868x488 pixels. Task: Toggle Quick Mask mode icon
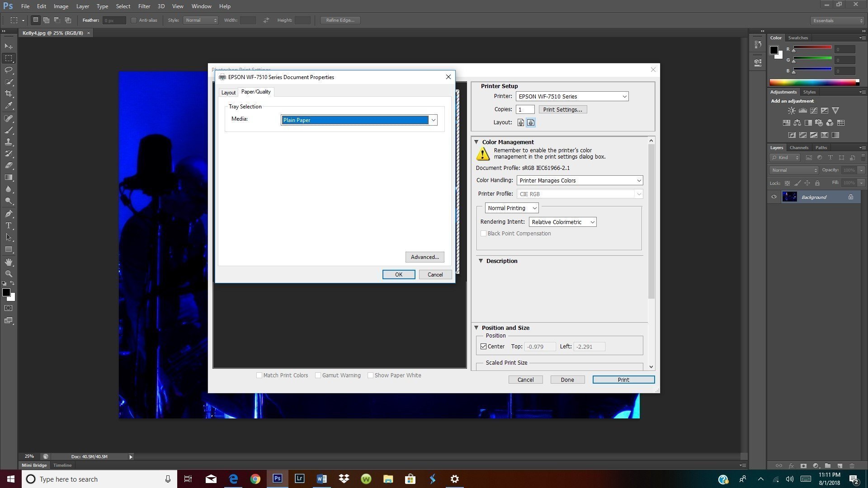[x=9, y=308]
